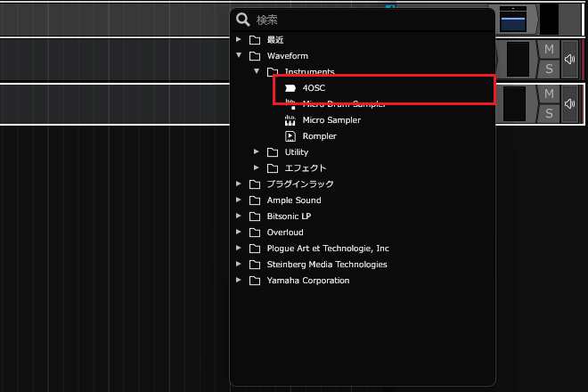Image resolution: width=588 pixels, height=392 pixels.
Task: Select the Micro Sampler entry
Action: (x=325, y=120)
